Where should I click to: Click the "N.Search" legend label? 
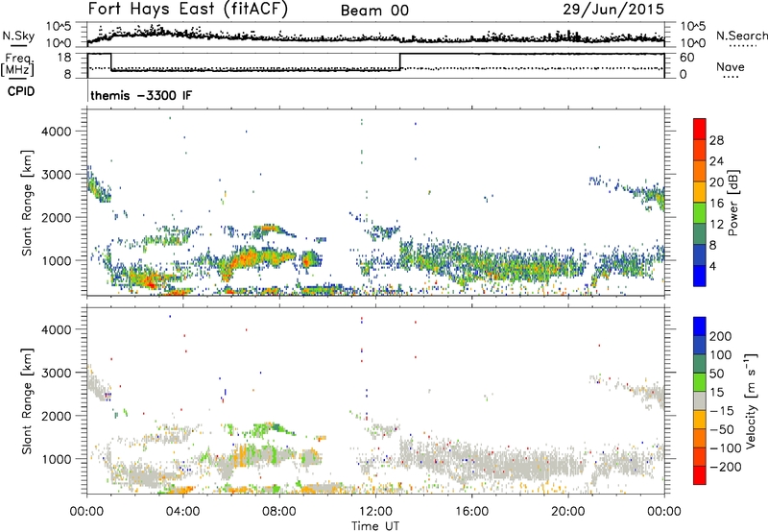click(x=741, y=36)
